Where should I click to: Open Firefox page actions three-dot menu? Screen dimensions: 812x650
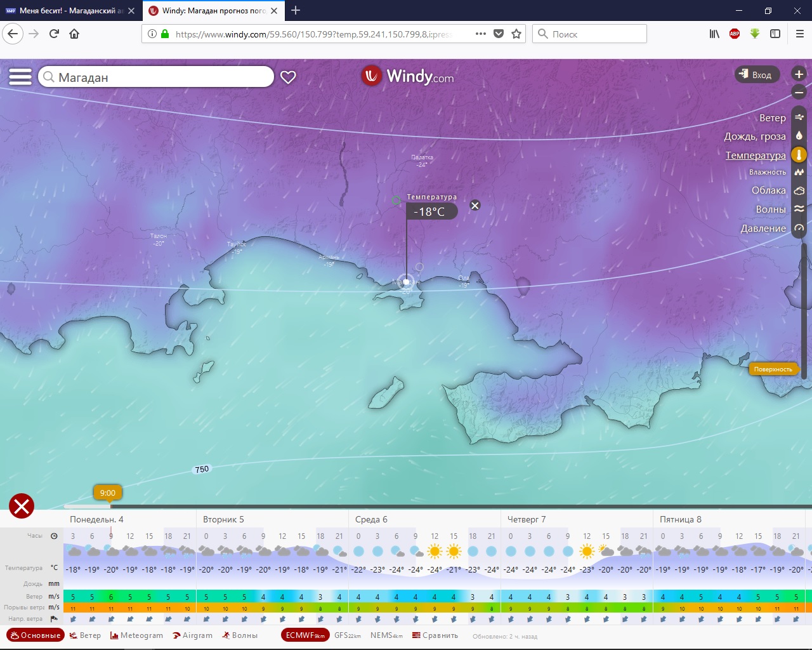coord(480,34)
